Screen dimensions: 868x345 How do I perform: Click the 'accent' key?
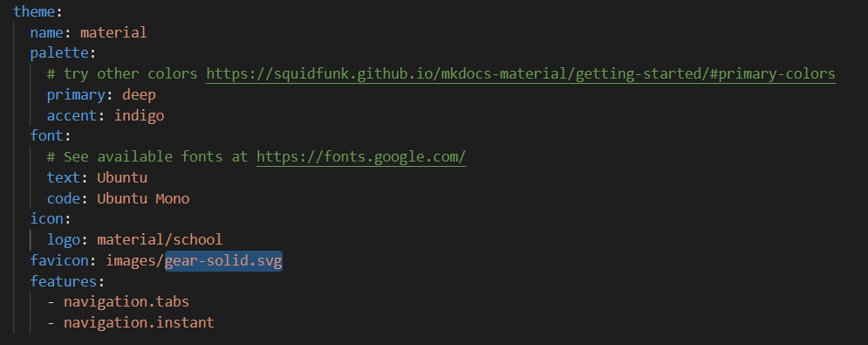click(72, 115)
